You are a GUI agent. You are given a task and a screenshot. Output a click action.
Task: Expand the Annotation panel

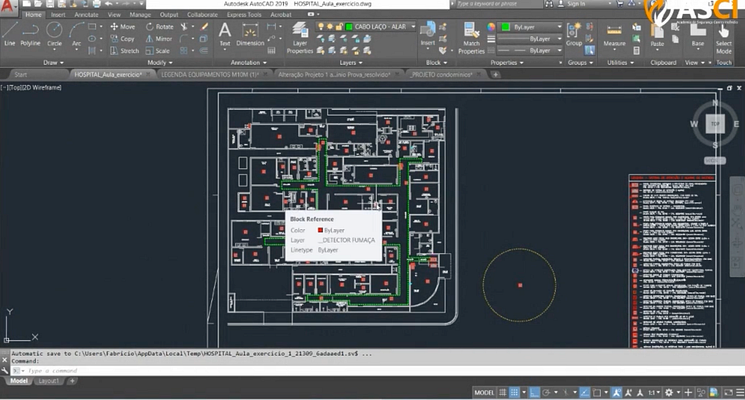point(248,63)
